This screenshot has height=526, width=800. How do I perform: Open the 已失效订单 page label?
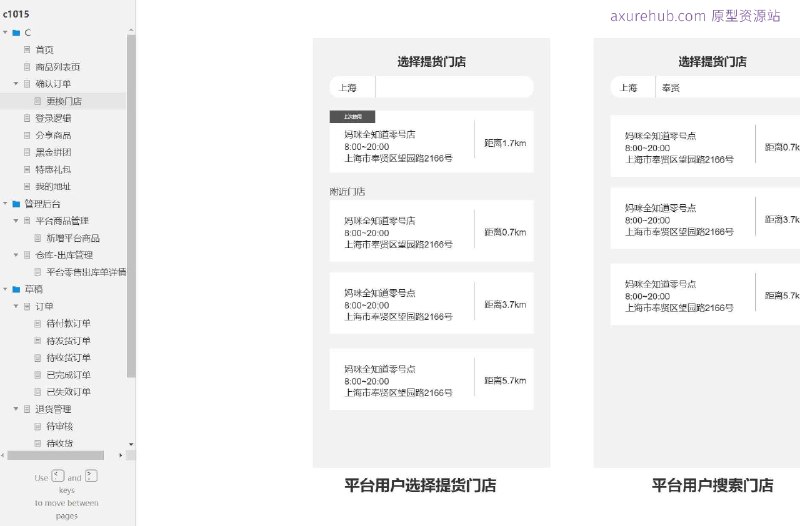point(68,392)
